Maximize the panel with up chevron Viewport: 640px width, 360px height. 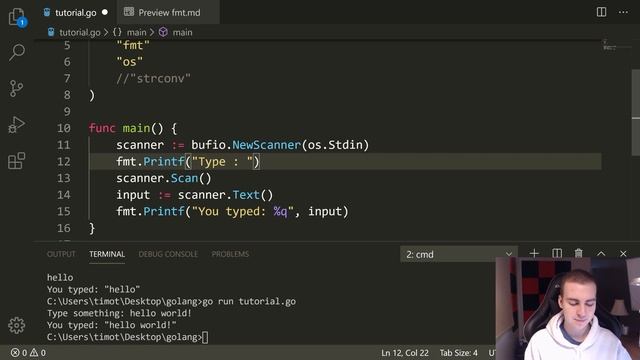point(601,253)
